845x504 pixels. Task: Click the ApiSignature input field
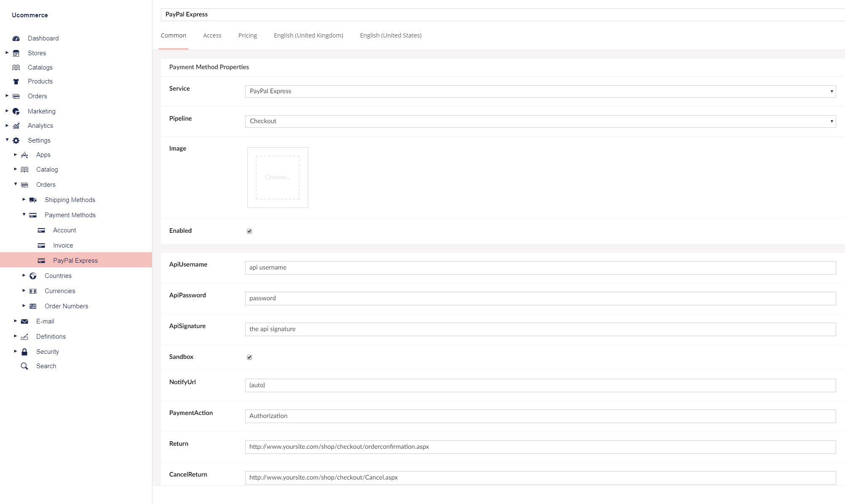pyautogui.click(x=540, y=329)
